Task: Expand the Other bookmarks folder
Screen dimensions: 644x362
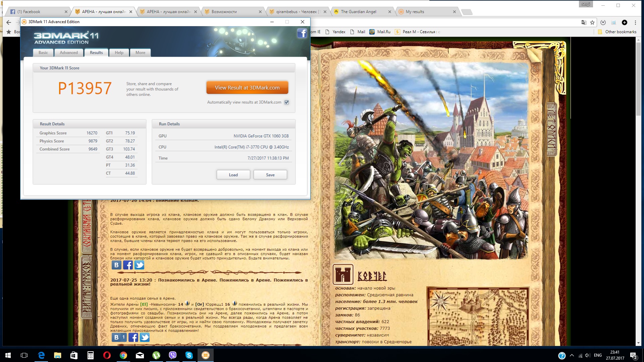Action: [617, 32]
